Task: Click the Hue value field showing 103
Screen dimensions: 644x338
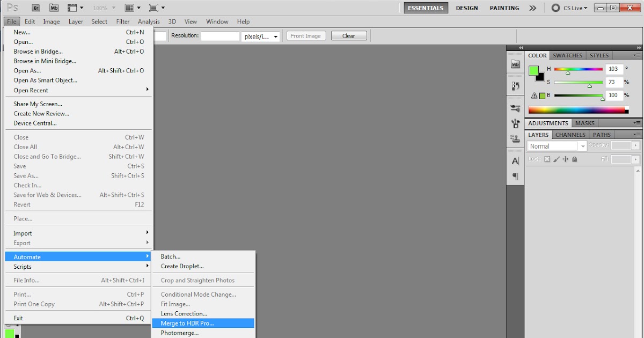Action: [x=614, y=69]
